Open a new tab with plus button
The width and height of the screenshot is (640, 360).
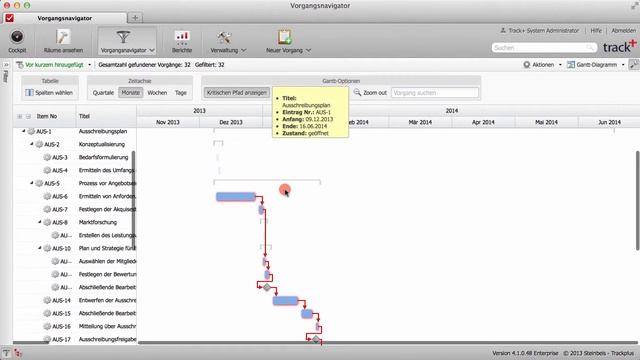coord(135,18)
